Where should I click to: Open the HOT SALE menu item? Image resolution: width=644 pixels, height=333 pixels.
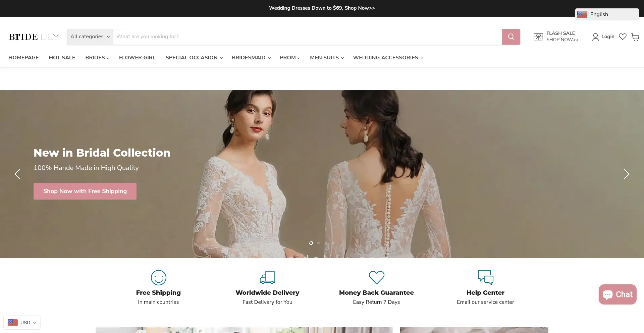pyautogui.click(x=62, y=58)
